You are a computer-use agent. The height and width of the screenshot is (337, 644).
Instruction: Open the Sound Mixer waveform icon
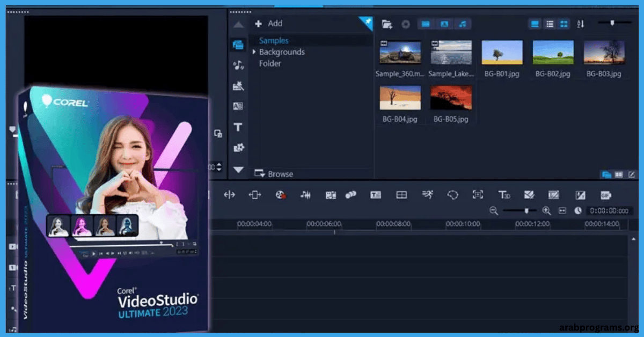point(305,195)
